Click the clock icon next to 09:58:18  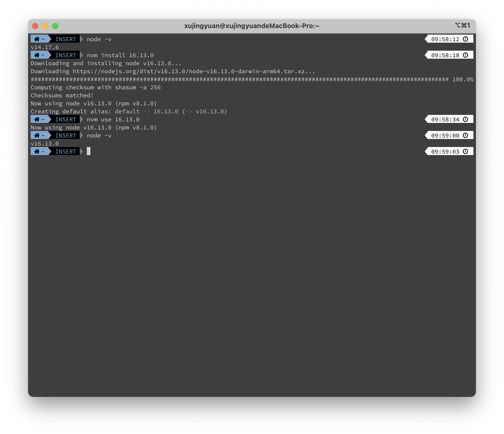465,55
